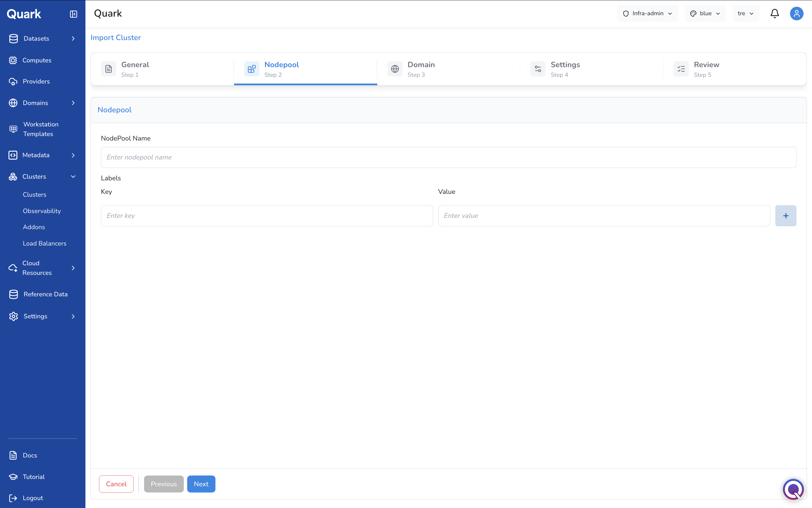Viewport: 812px width, 508px height.
Task: Focus the label Key input field
Action: tap(267, 216)
